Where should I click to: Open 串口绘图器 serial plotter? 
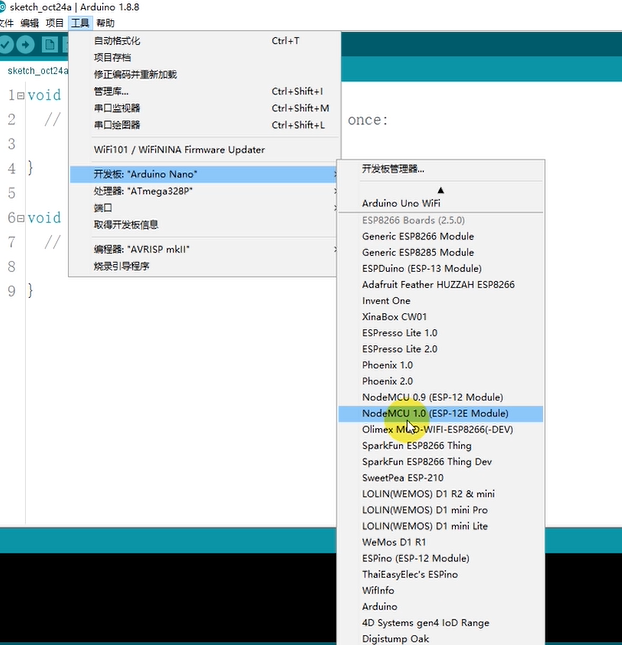click(x=204, y=125)
